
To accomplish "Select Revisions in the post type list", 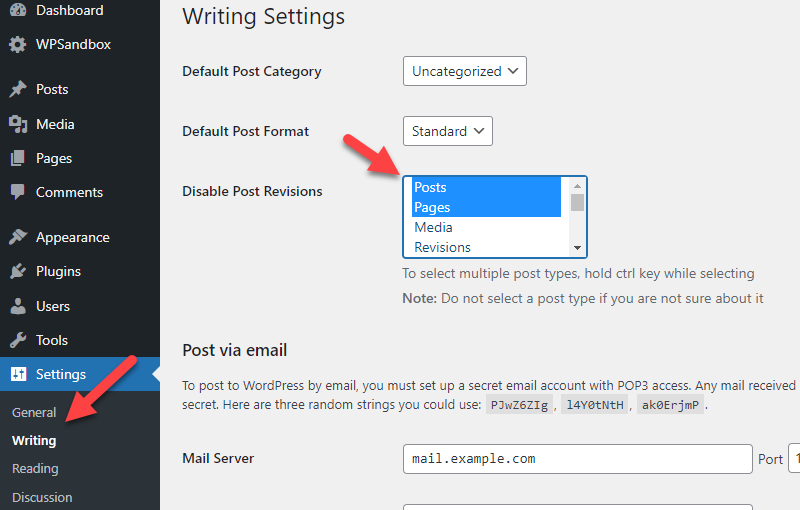I will click(x=486, y=247).
